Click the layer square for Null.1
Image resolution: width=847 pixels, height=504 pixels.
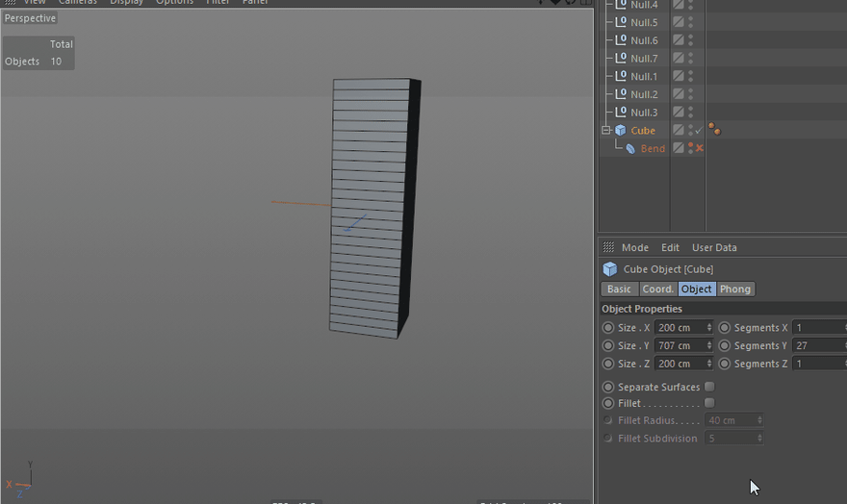click(679, 76)
